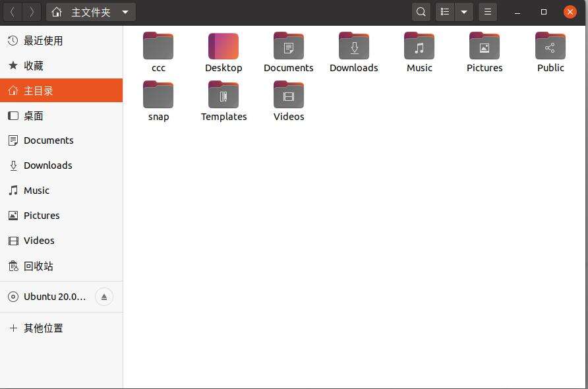Viewport: 588px width, 389px height.
Task: Select the Templates folder icon
Action: point(223,96)
